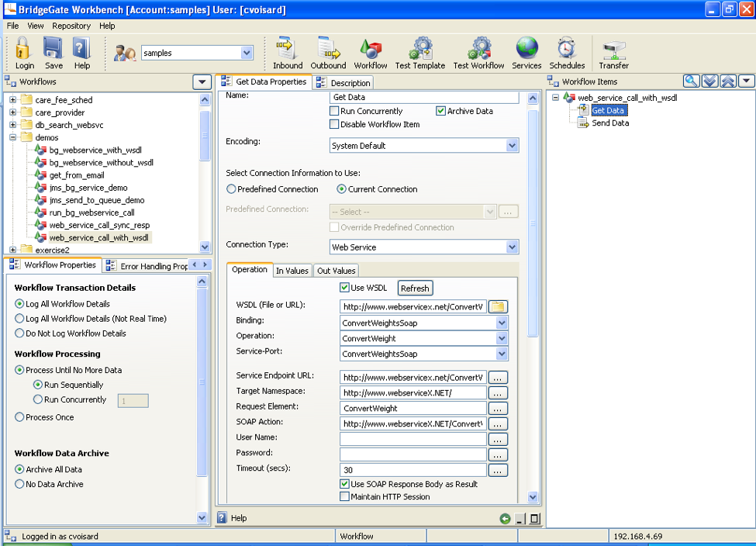The image size is (756, 546).
Task: Click the Test Template toolbar icon
Action: click(420, 49)
